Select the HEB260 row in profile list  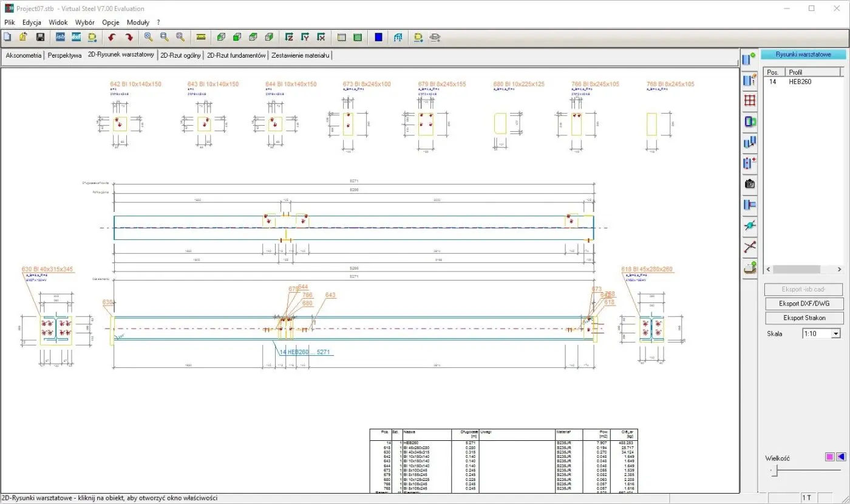tap(800, 81)
